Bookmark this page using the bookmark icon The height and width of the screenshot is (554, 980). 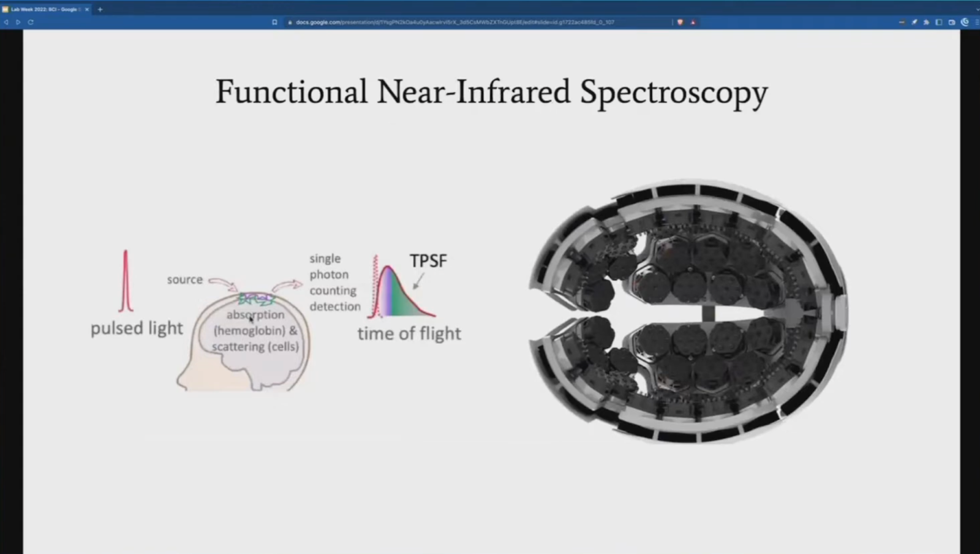click(274, 22)
